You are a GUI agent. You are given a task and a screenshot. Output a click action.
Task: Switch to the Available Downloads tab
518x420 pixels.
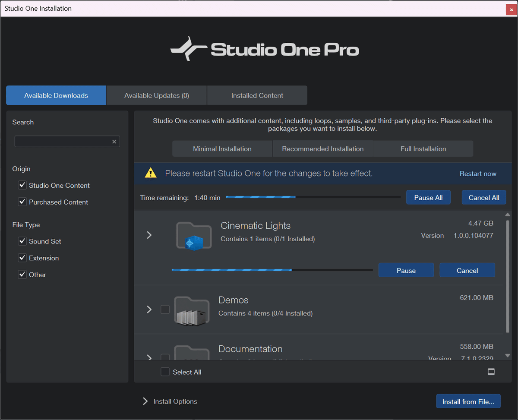pos(56,95)
